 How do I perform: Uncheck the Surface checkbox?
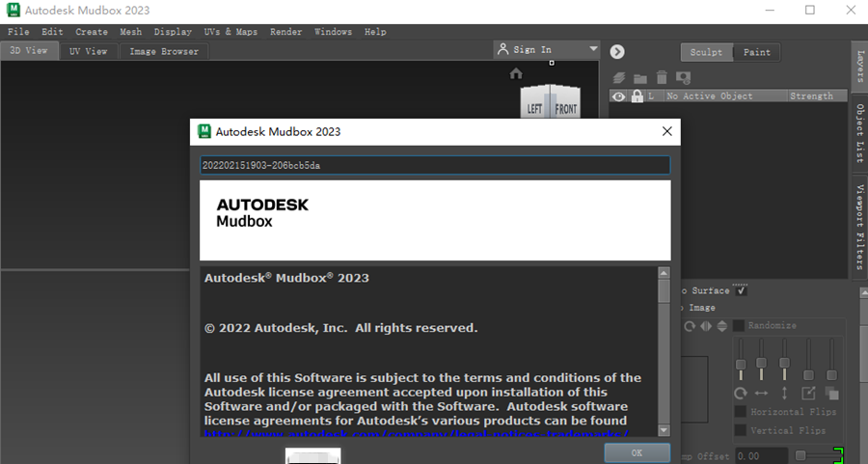tap(742, 290)
